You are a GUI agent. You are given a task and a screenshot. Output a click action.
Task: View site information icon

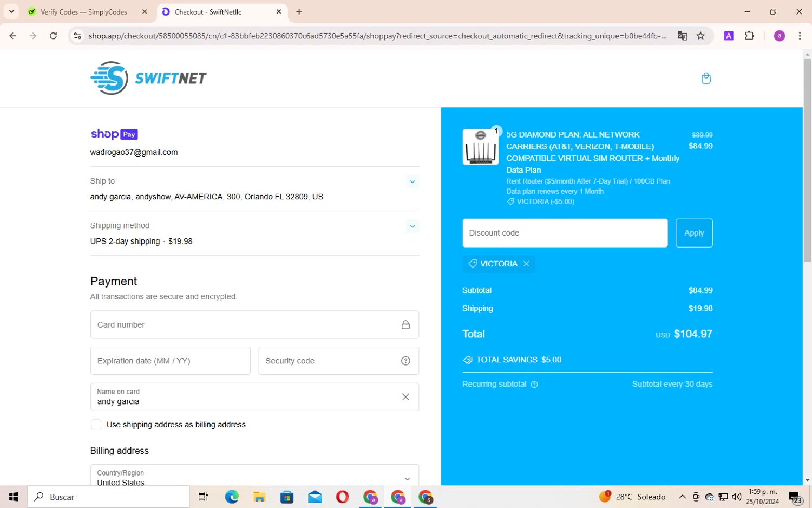77,36
